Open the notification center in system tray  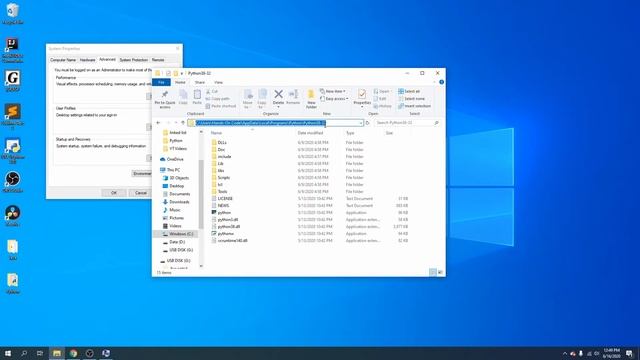tap(630, 353)
